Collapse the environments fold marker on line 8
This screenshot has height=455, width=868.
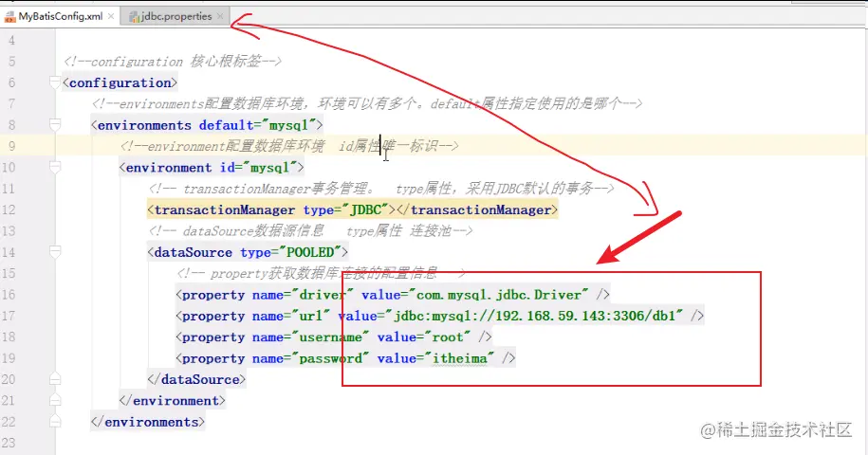[x=55, y=125]
